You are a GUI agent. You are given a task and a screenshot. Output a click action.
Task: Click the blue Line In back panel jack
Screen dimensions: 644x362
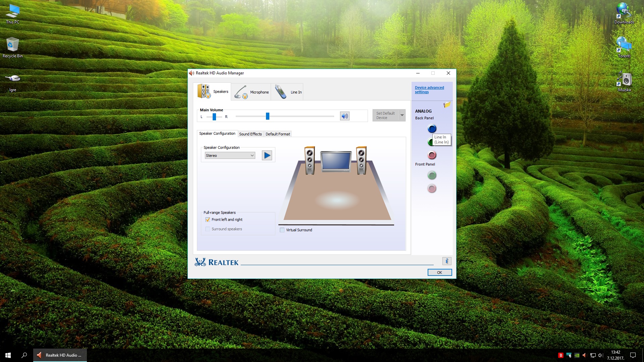(432, 128)
